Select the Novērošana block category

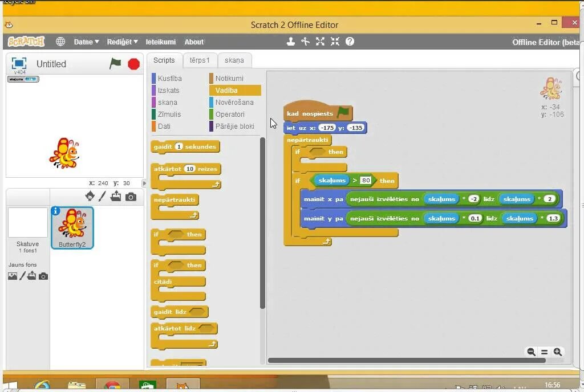point(234,103)
